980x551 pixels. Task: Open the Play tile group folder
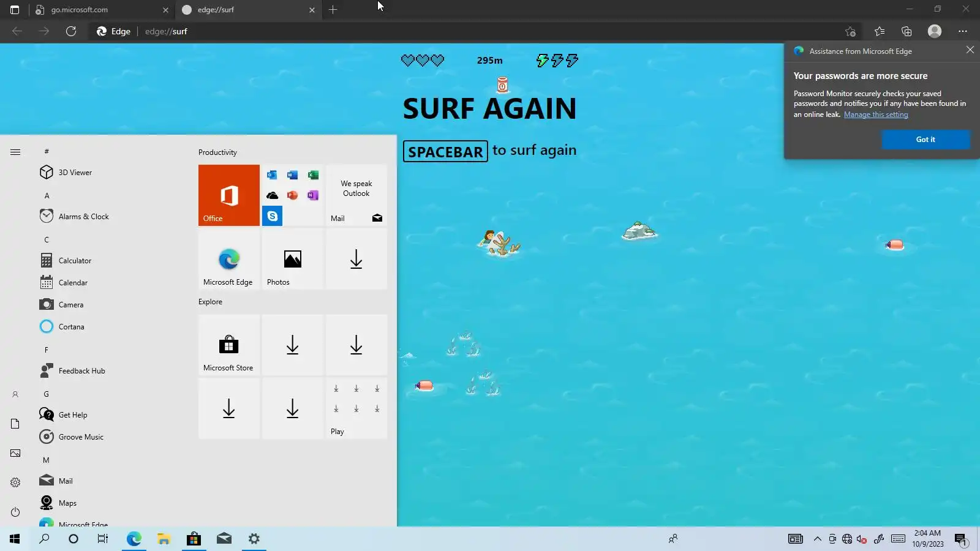[356, 408]
